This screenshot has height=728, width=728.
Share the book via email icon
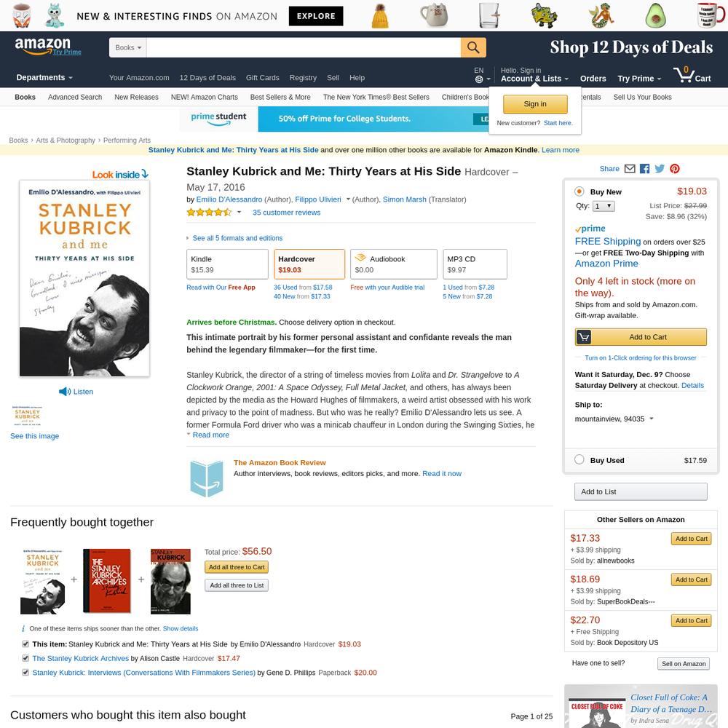click(x=630, y=169)
